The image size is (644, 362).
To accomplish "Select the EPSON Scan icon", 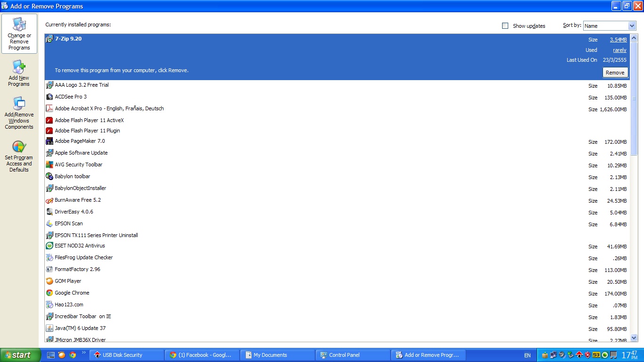I will tap(50, 224).
